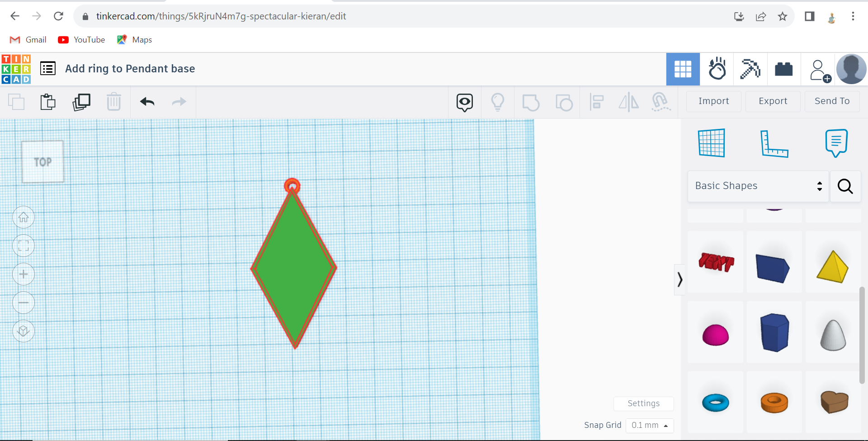Toggle orthographic/perspective view cube icon

24,331
